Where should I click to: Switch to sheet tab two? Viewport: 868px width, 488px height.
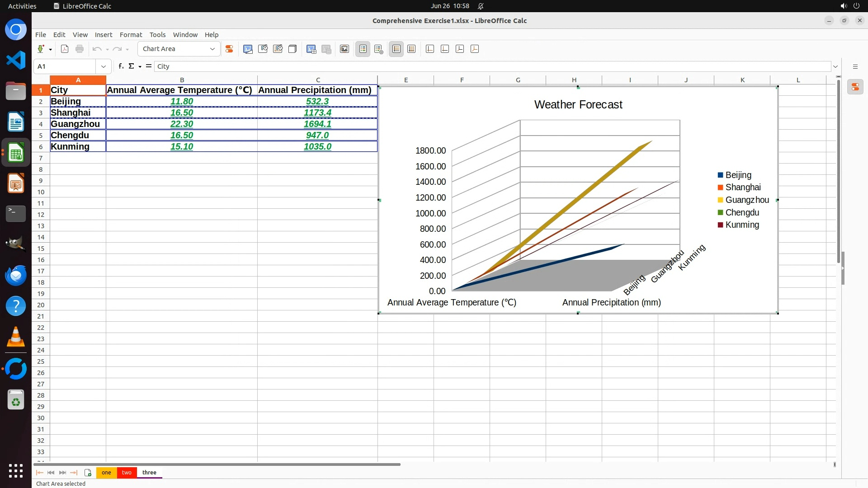pos(127,473)
